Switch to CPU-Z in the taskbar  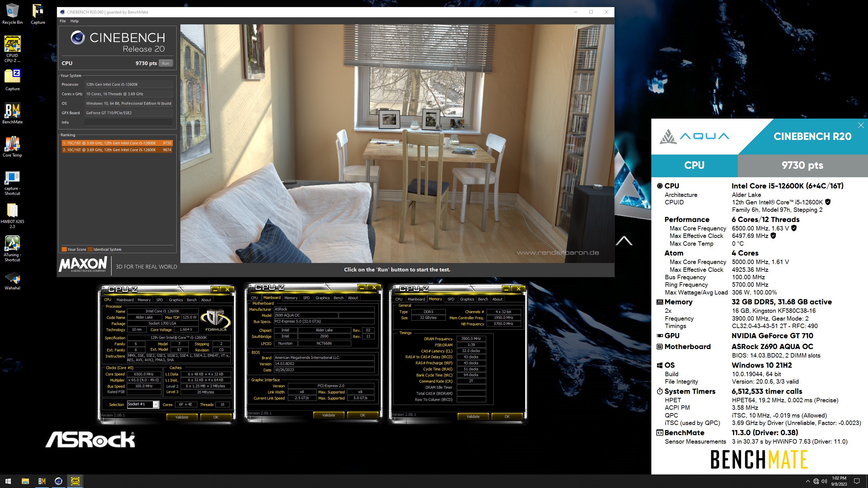pyautogui.click(x=75, y=481)
